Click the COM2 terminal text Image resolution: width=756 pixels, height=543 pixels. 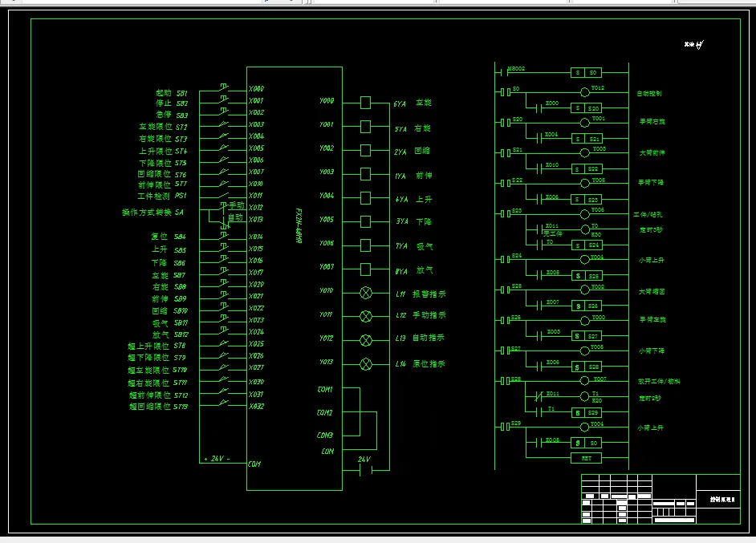(324, 412)
